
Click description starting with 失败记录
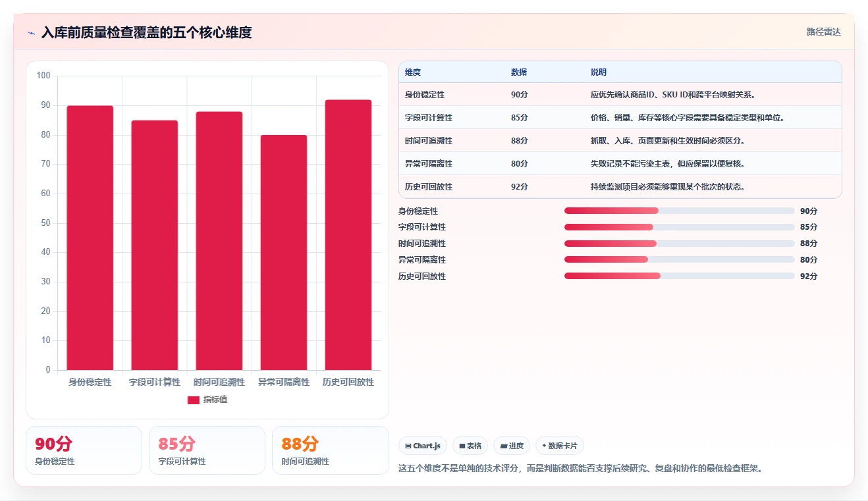click(668, 163)
